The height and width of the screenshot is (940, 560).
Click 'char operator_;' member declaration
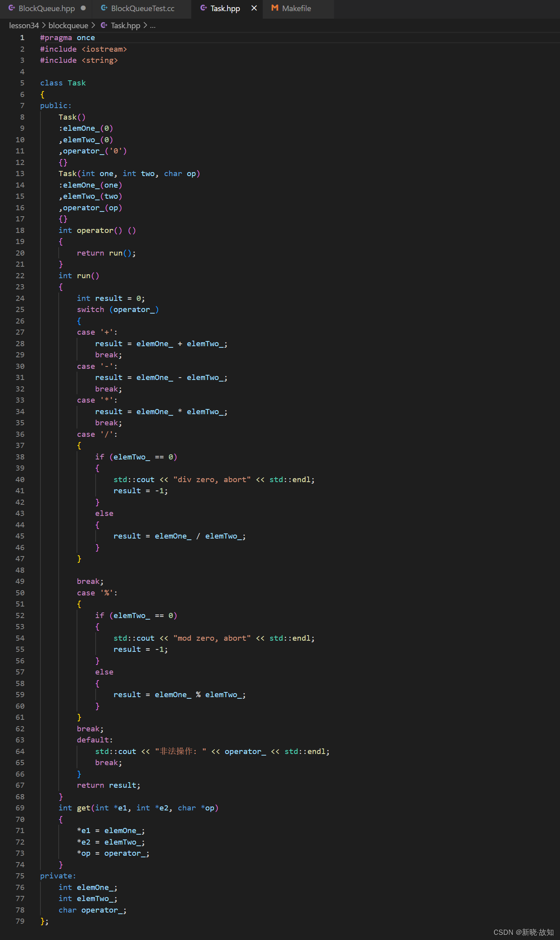pyautogui.click(x=93, y=910)
